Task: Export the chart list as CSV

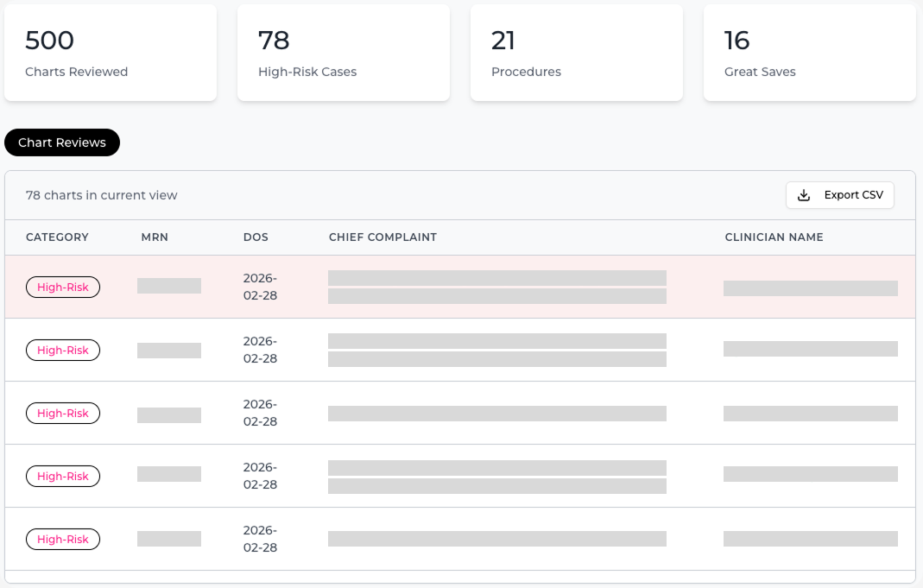Action: 839,195
